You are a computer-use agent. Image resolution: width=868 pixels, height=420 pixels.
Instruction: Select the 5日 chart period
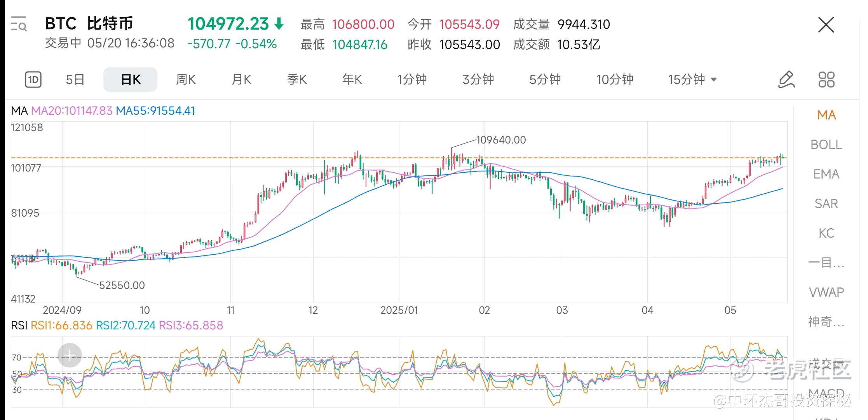(75, 80)
